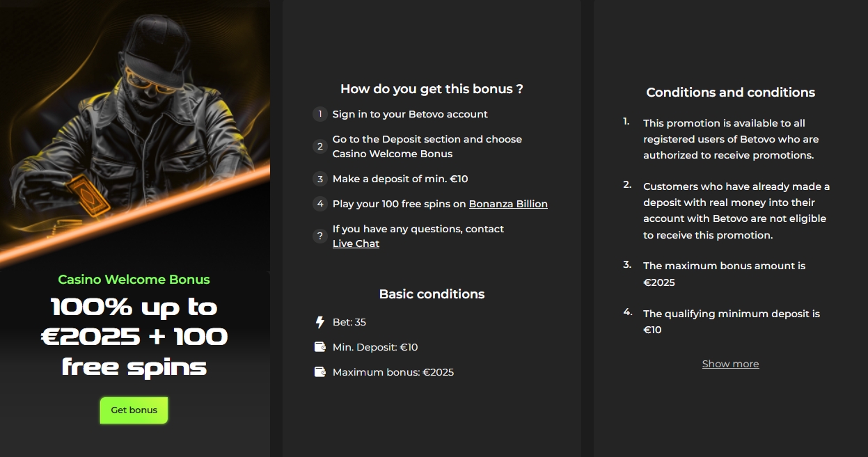The image size is (868, 457).
Task: Open the Bonanza Billion game link
Action: point(508,203)
